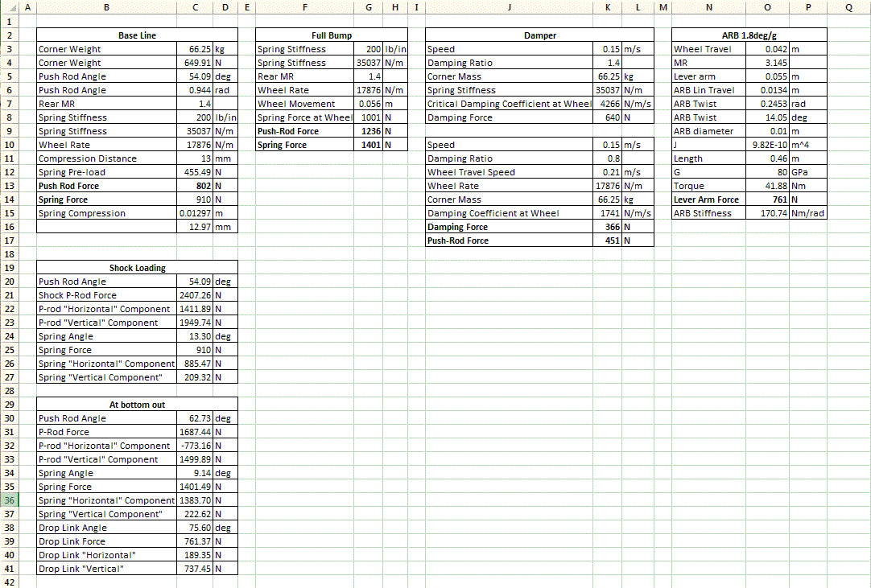Select the Full Bump header cell
Screen dimensions: 871x588
pyautogui.click(x=331, y=35)
